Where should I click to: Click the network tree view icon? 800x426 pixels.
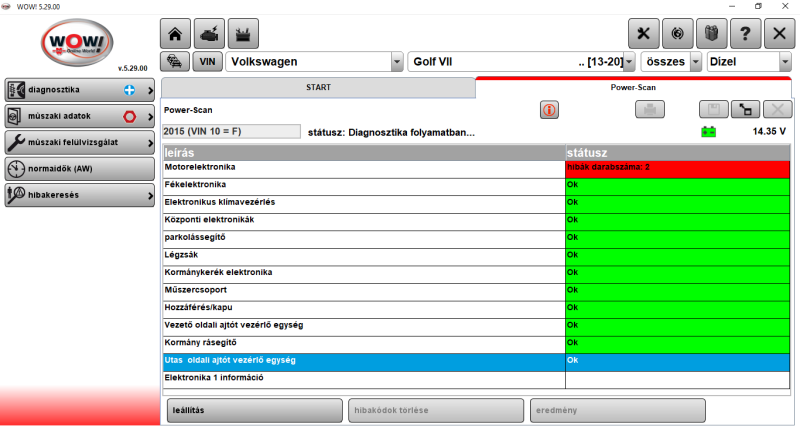pyautogui.click(x=745, y=109)
